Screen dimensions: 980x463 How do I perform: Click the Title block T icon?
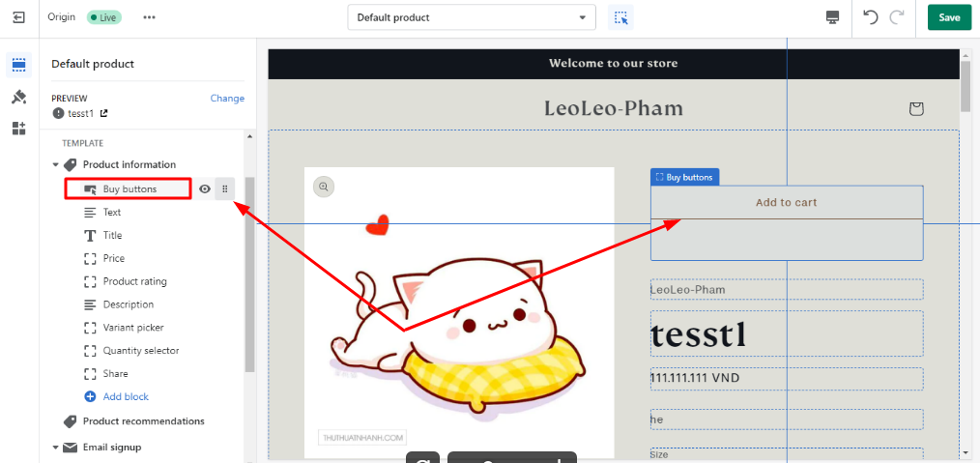click(x=91, y=236)
